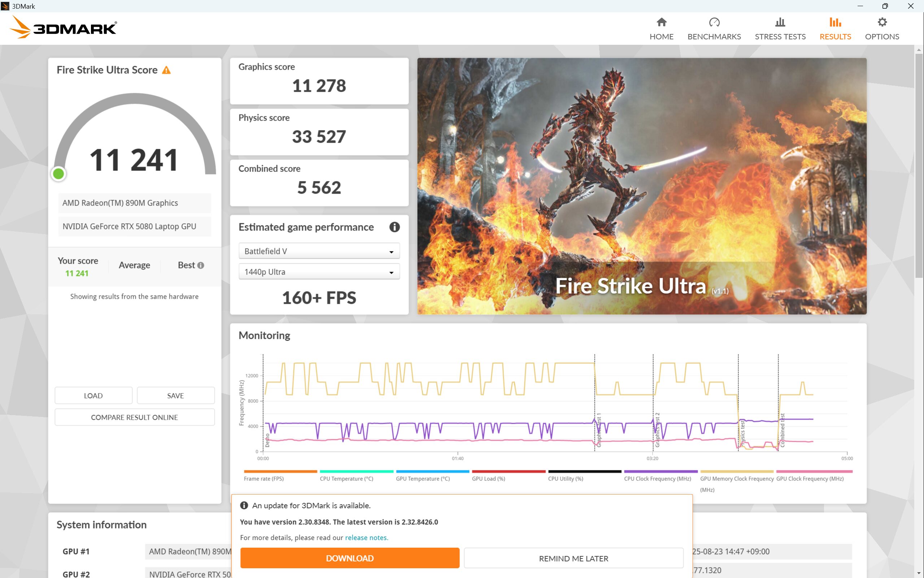The width and height of the screenshot is (924, 578).
Task: Click REMIND ME LATER button
Action: [574, 558]
